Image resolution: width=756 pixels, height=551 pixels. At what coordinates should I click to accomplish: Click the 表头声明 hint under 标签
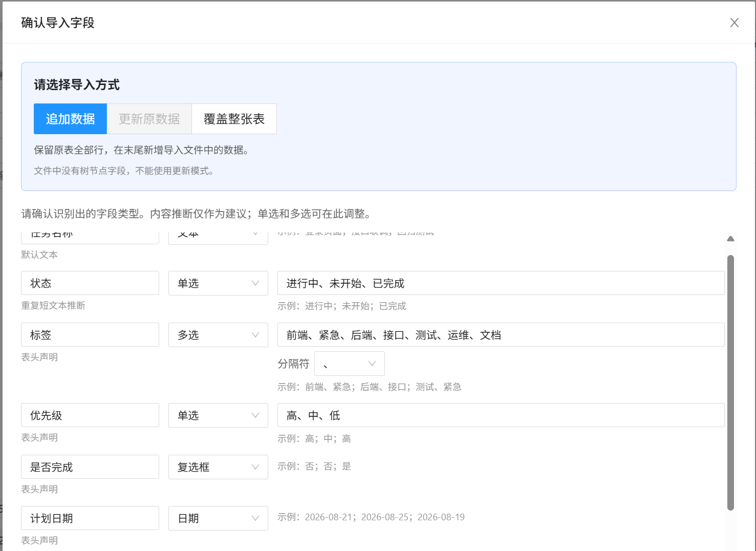point(39,357)
